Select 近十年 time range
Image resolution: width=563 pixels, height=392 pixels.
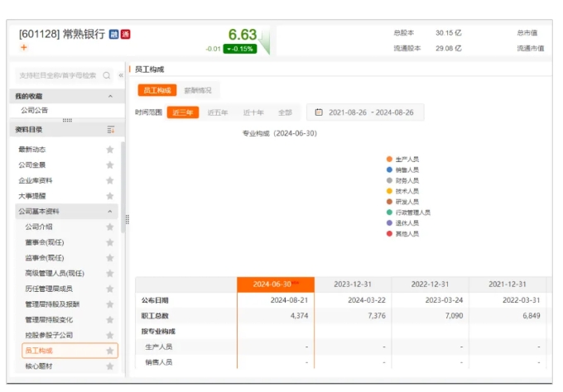tap(253, 112)
